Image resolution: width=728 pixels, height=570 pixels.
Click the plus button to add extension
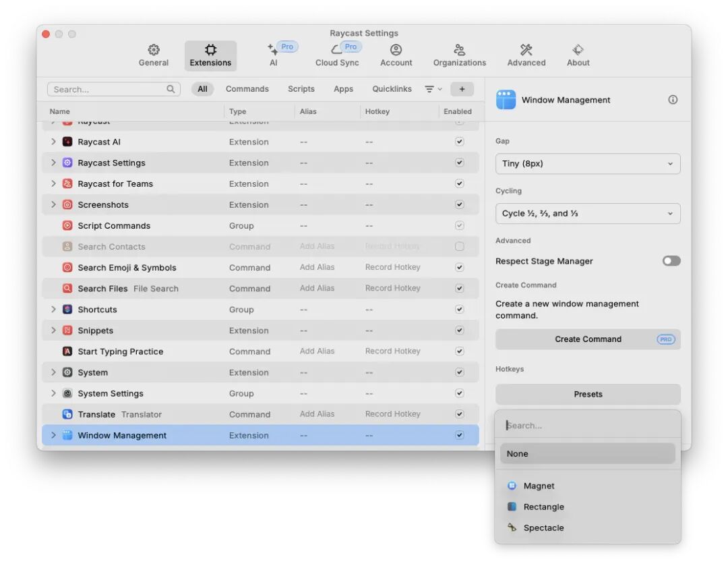click(462, 89)
